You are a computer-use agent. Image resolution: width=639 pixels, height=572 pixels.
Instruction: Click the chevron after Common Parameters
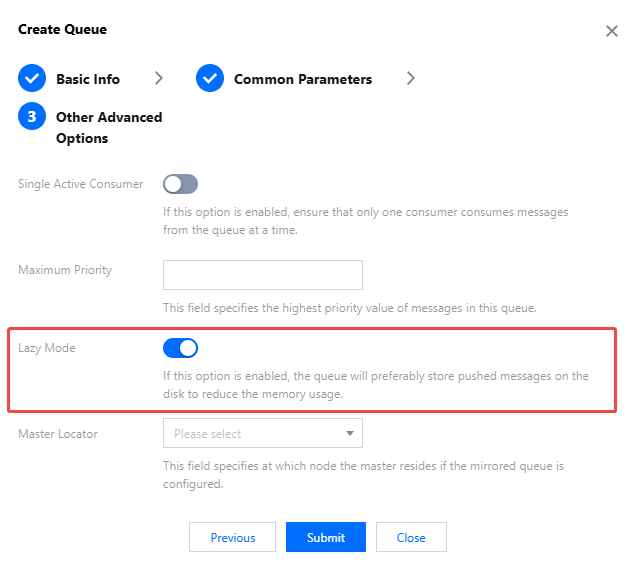pos(411,79)
